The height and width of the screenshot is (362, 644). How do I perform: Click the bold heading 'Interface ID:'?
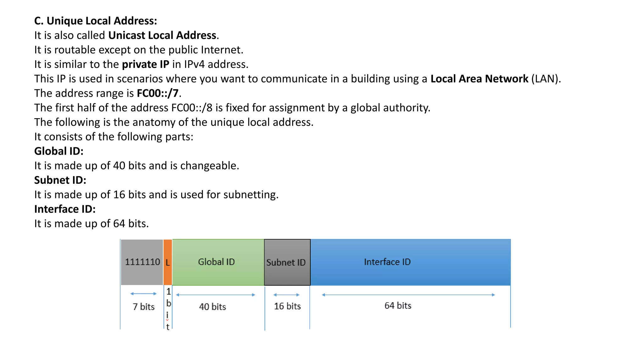click(x=65, y=209)
